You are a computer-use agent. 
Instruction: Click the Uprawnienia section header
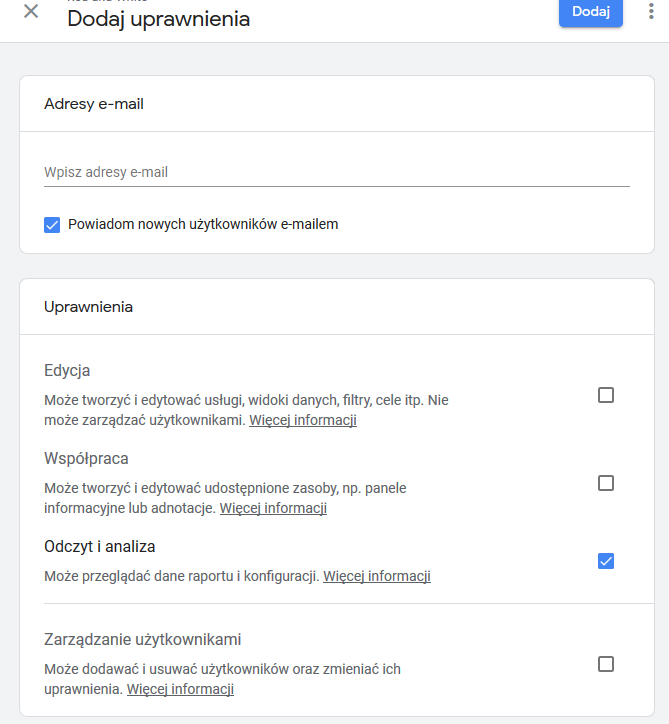[89, 307]
